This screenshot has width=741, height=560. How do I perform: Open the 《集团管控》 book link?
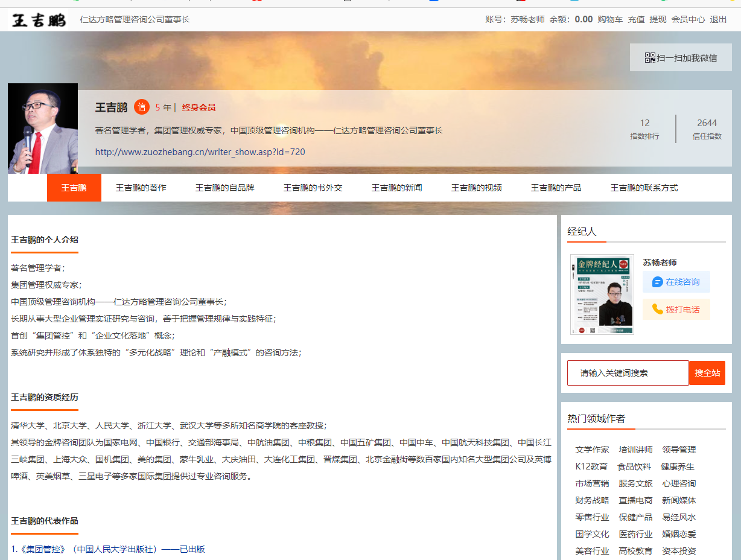108,549
